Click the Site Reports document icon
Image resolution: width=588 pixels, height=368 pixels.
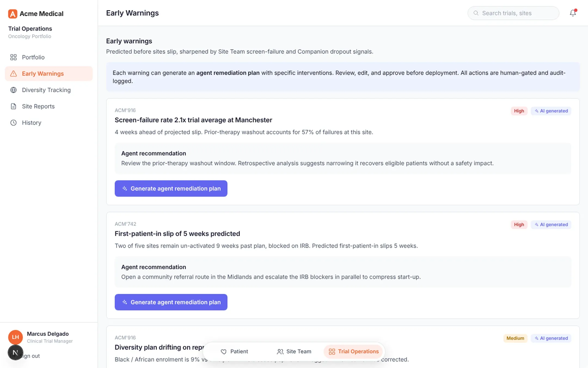coord(13,106)
